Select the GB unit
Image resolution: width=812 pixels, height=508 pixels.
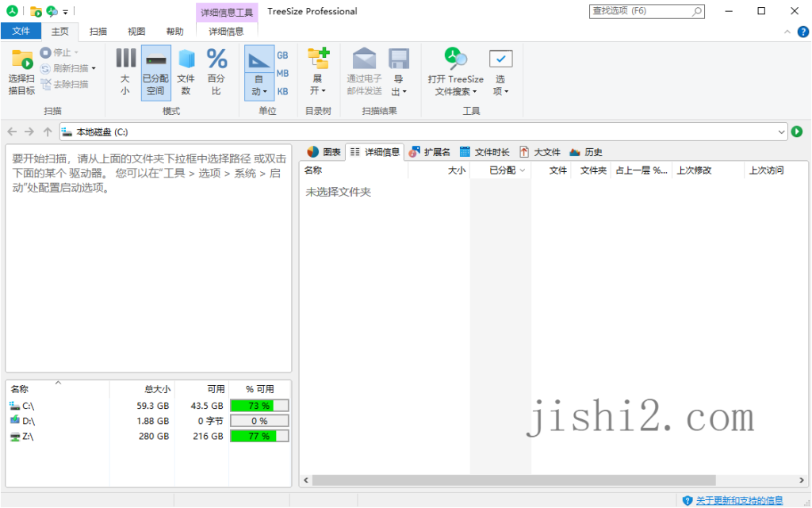pyautogui.click(x=282, y=55)
